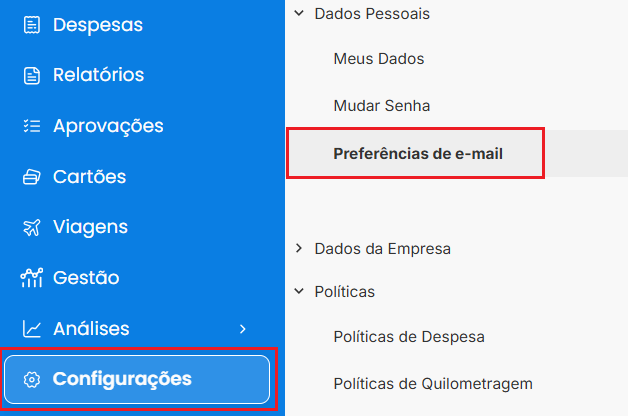
Task: Click the Despesas receipt icon
Action: click(32, 24)
